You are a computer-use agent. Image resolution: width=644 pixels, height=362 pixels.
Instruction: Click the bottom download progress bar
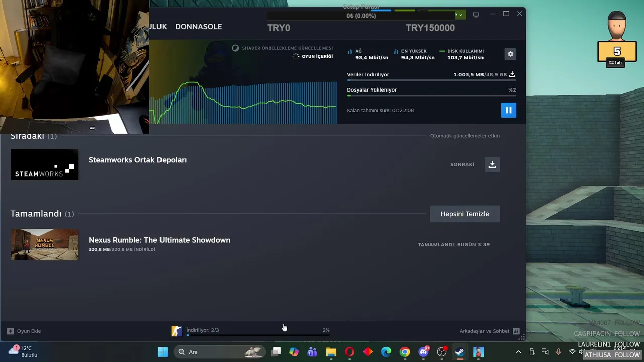pyautogui.click(x=258, y=335)
